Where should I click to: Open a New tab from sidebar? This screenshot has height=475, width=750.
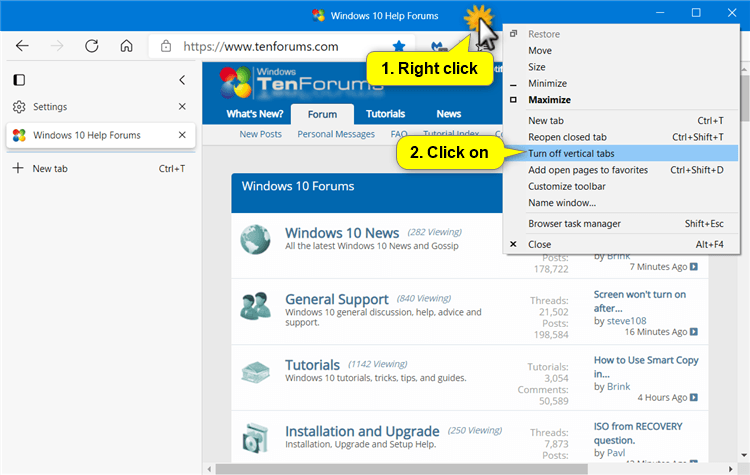[100, 168]
